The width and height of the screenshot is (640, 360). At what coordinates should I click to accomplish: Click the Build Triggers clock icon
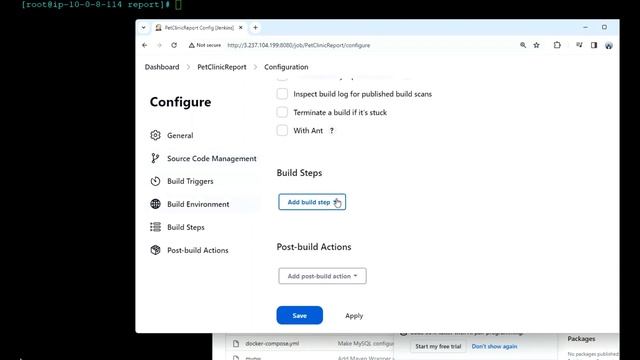[x=155, y=181]
